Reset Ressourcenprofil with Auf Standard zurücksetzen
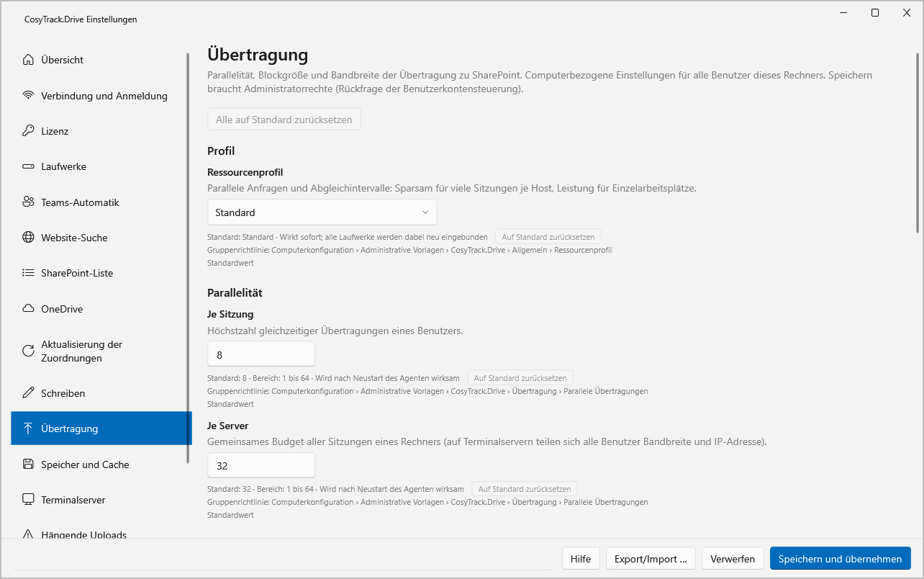 click(548, 237)
